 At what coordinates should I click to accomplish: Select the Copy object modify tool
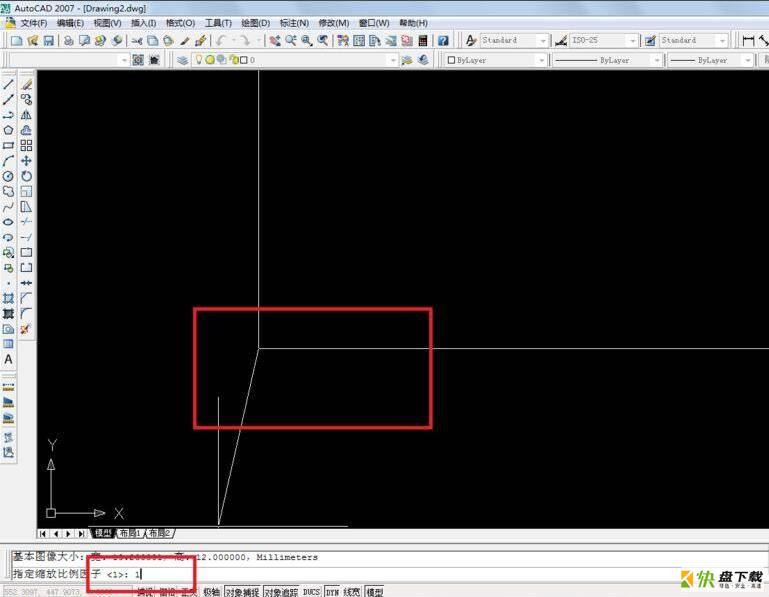pyautogui.click(x=26, y=100)
